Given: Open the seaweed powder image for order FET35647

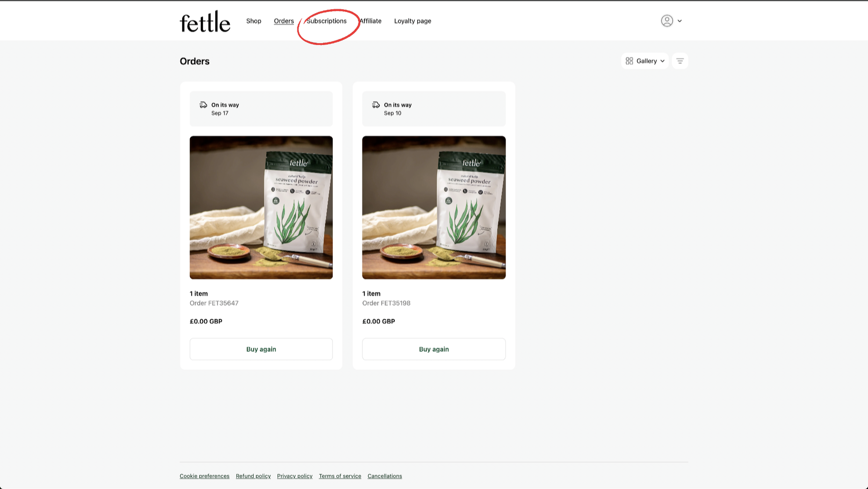Looking at the screenshot, I should point(261,207).
